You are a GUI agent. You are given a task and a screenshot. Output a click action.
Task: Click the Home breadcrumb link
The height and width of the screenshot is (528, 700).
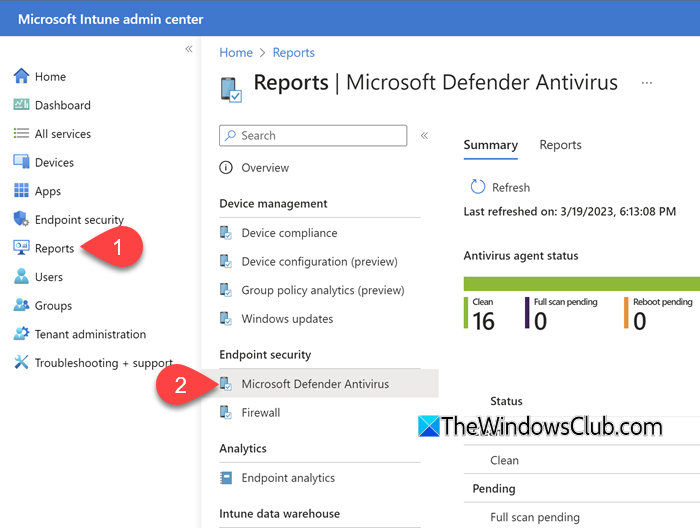236,53
